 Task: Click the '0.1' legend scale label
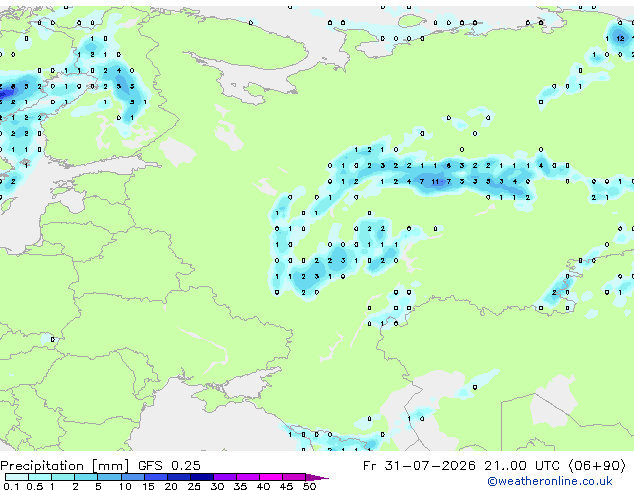coord(11,486)
